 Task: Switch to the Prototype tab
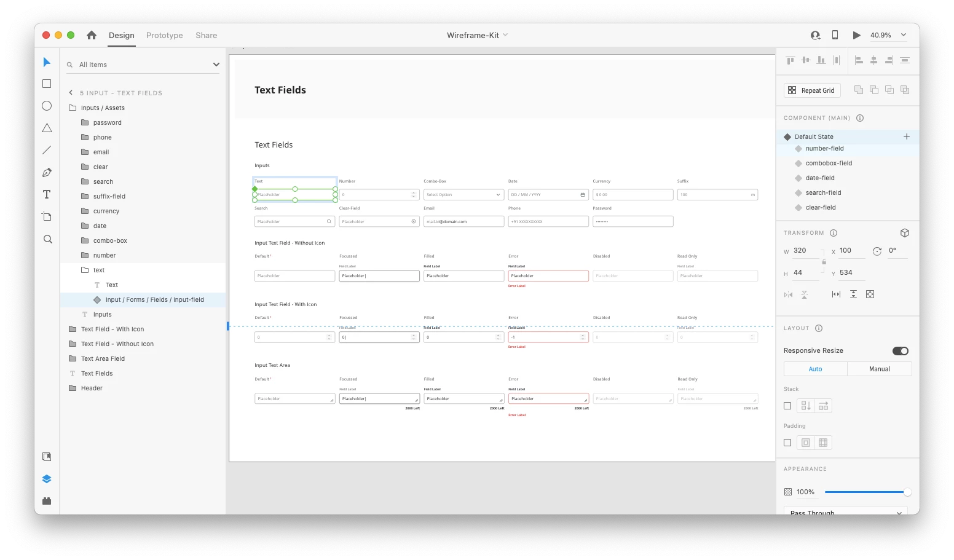pyautogui.click(x=165, y=35)
